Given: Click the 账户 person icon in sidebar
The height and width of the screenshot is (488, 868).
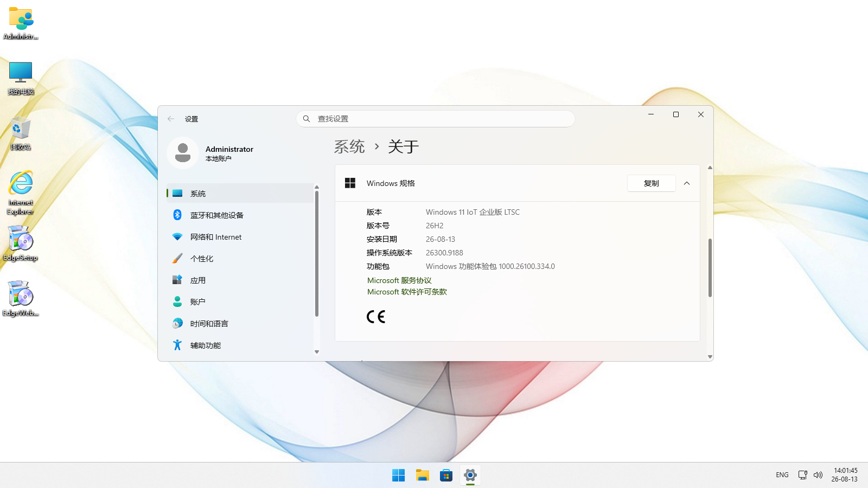Looking at the screenshot, I should coord(177,302).
